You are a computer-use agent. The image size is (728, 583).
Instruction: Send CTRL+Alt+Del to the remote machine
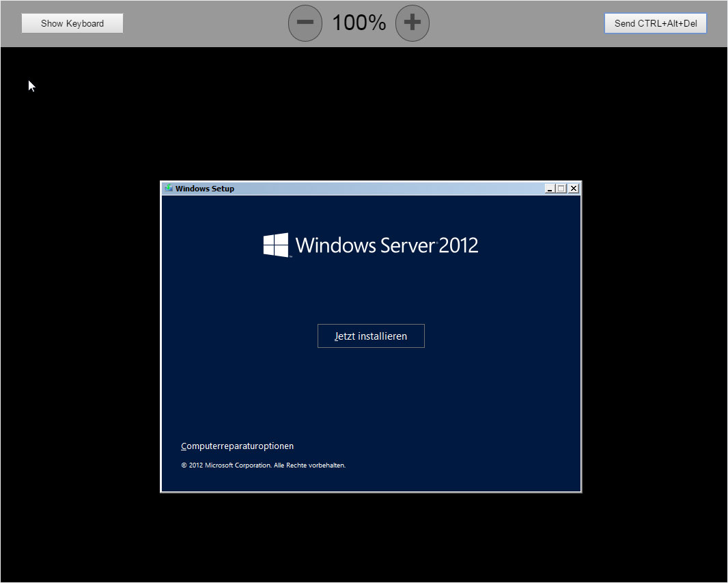656,23
